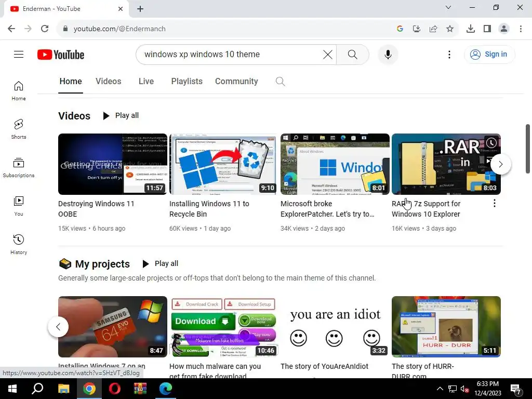
Task: Share this page from the address bar
Action: (433, 29)
